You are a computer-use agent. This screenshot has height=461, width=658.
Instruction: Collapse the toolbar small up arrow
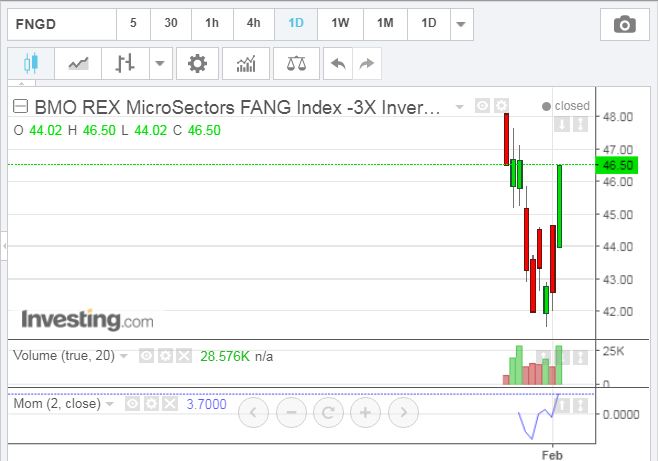(x=21, y=83)
